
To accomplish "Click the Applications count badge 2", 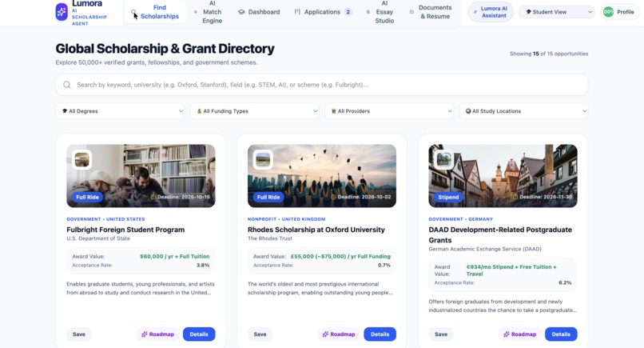I will click(x=348, y=12).
